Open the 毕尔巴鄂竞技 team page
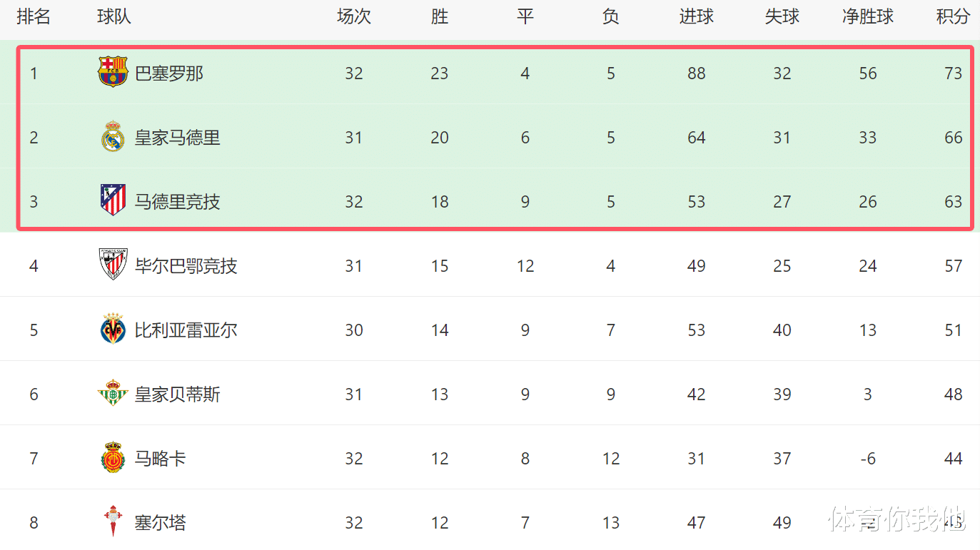The image size is (980, 550). click(x=186, y=266)
